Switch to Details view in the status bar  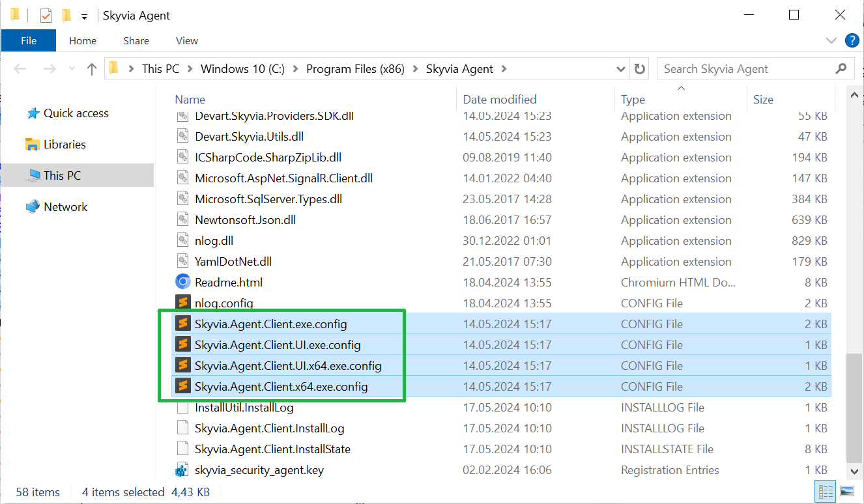coord(825,491)
